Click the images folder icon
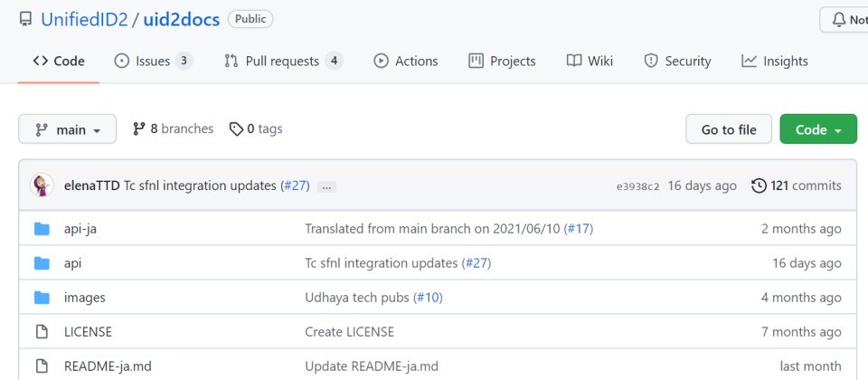 pos(42,298)
